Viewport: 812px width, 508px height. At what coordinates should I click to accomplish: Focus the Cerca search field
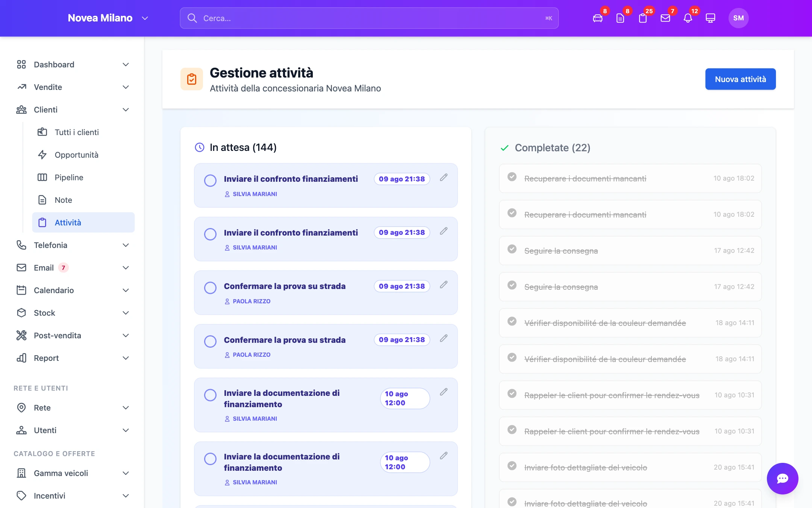[x=369, y=18]
